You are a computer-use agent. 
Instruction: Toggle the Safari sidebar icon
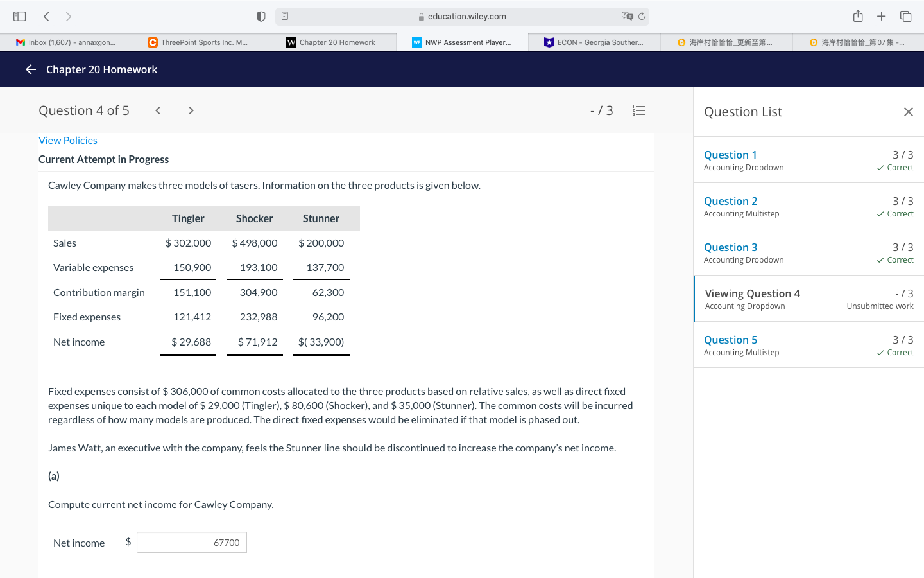(19, 16)
